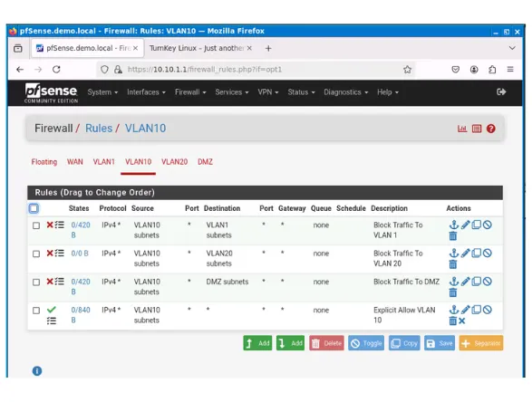The width and height of the screenshot is (532, 402).
Task: Expand the Firewall menu dropdown
Action: tap(190, 92)
